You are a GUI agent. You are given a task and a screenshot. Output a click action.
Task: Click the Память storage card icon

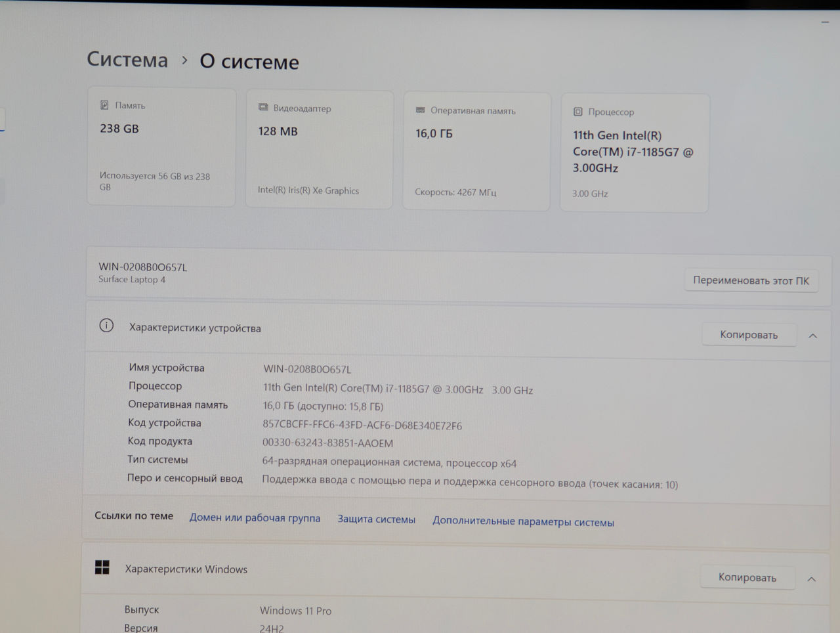(x=104, y=105)
